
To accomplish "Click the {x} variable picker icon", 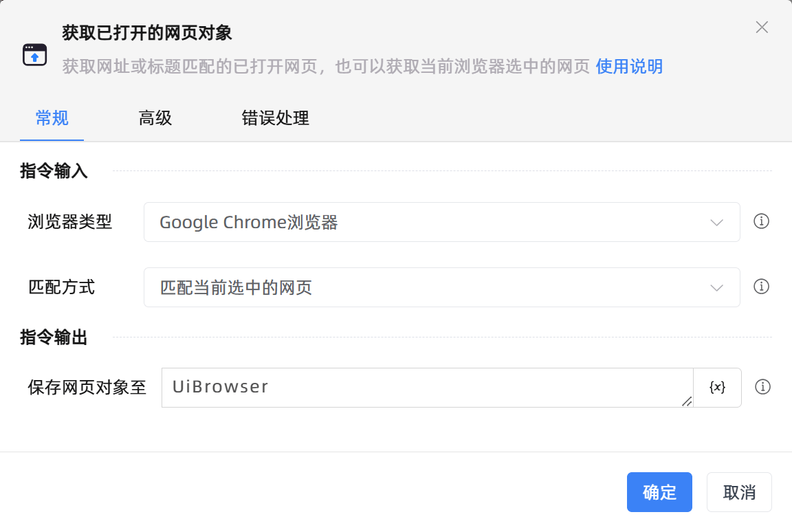I will click(x=717, y=388).
